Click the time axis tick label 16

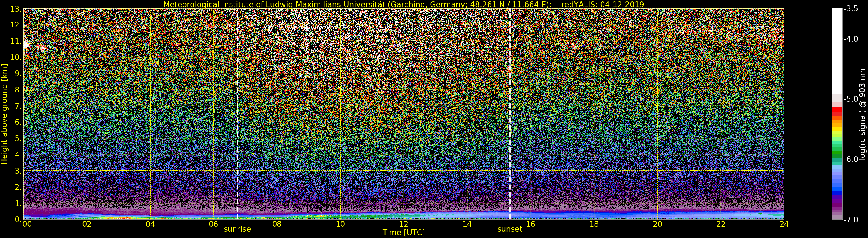(x=530, y=224)
